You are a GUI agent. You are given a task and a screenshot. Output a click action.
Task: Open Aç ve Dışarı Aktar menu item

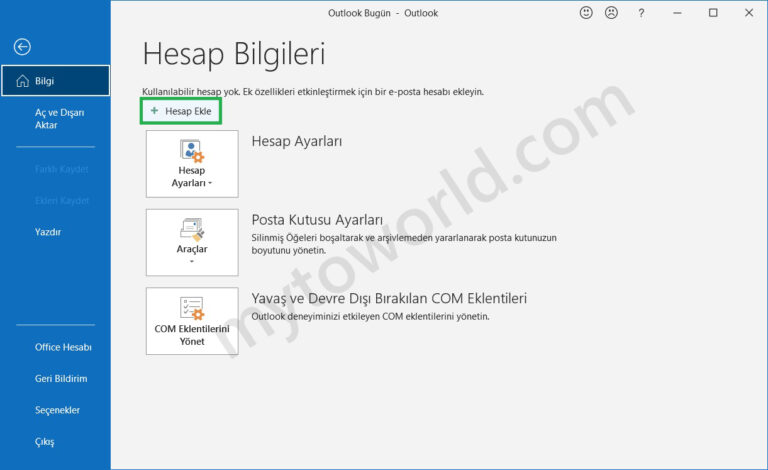point(59,118)
